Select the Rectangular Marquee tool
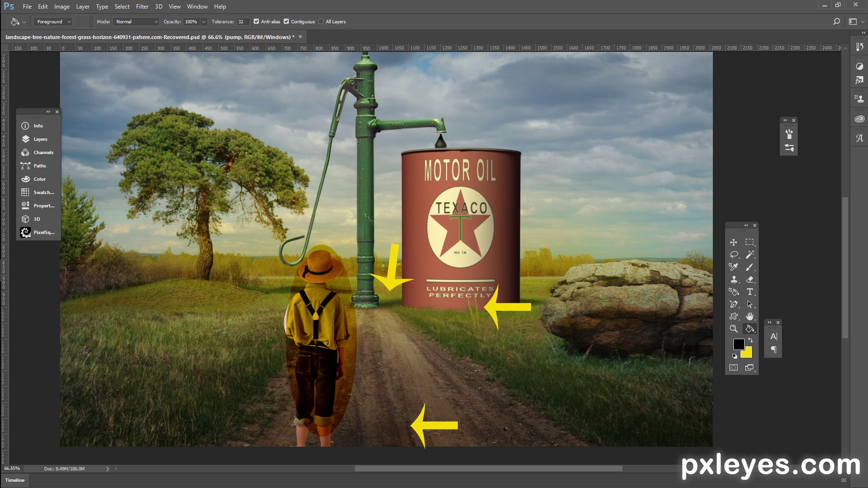 point(750,242)
